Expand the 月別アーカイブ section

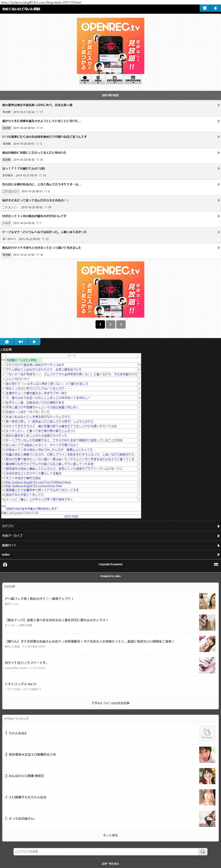pos(111,536)
